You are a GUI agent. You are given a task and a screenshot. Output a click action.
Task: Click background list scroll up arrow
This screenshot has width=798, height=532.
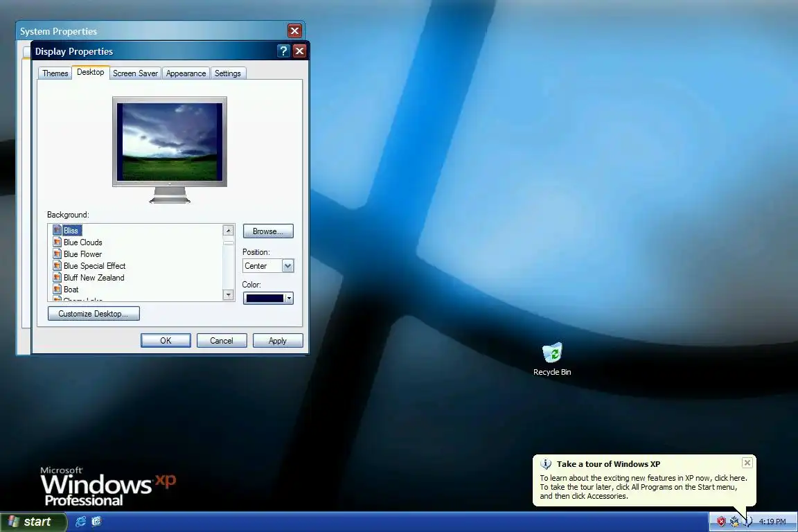pyautogui.click(x=229, y=231)
